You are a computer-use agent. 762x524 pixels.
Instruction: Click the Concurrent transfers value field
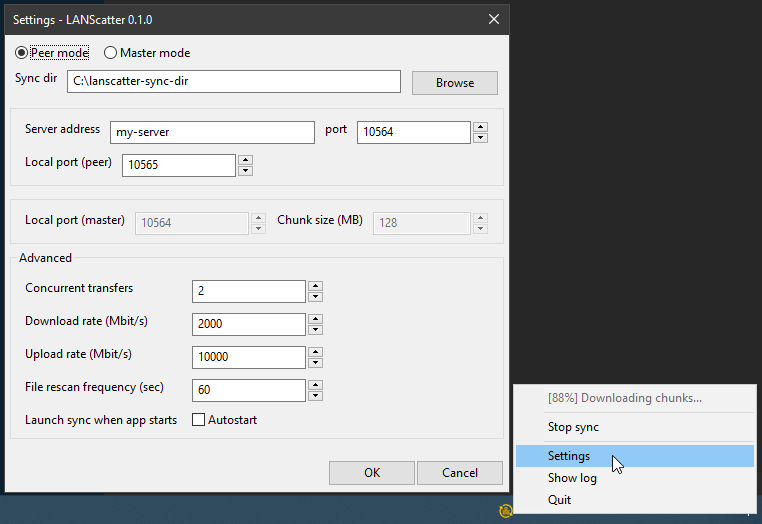click(249, 291)
